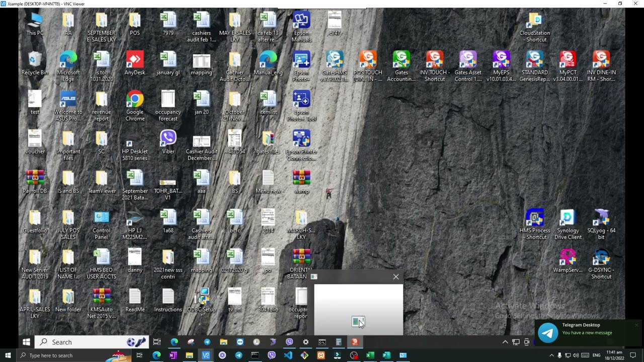
Task: Open Microsoft Edge desktop shortcut
Action: pos(68,66)
